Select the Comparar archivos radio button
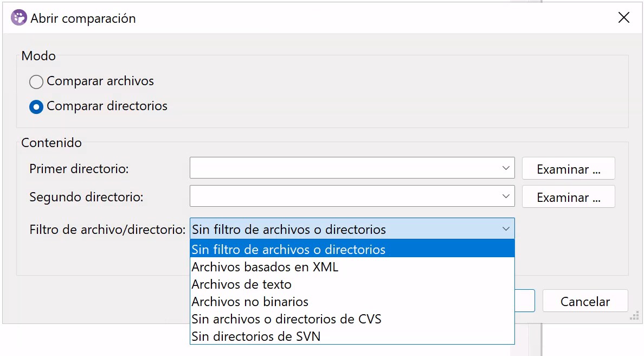 click(x=36, y=82)
